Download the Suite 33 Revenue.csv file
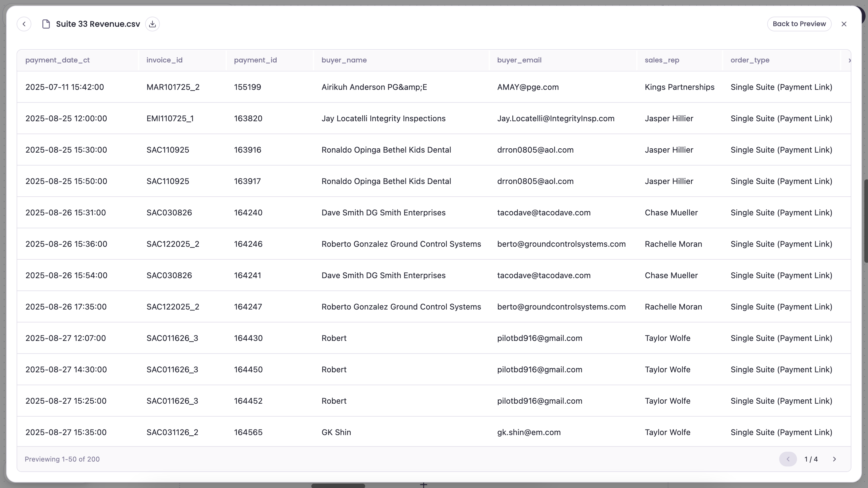This screenshot has width=868, height=488. point(152,24)
